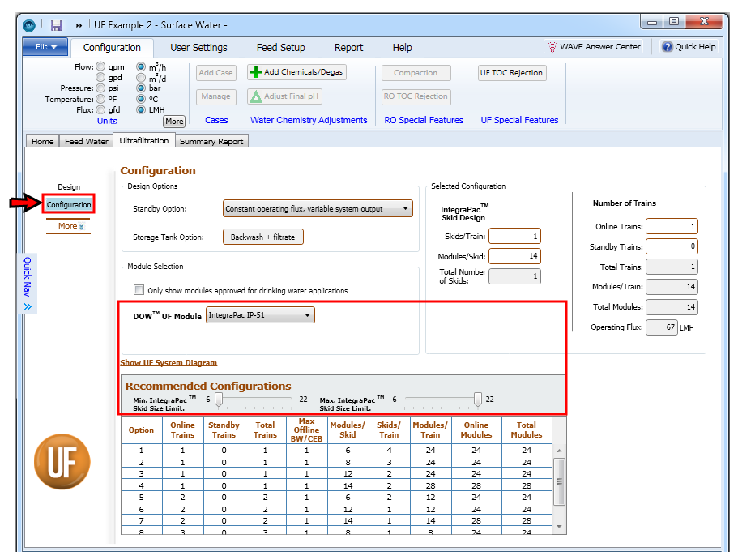The width and height of the screenshot is (738, 560).
Task: Expand the Quick Nav side panel arrows
Action: coord(28,307)
